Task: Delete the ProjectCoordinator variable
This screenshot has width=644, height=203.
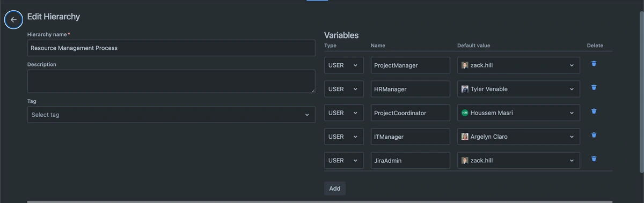Action: coord(594,111)
